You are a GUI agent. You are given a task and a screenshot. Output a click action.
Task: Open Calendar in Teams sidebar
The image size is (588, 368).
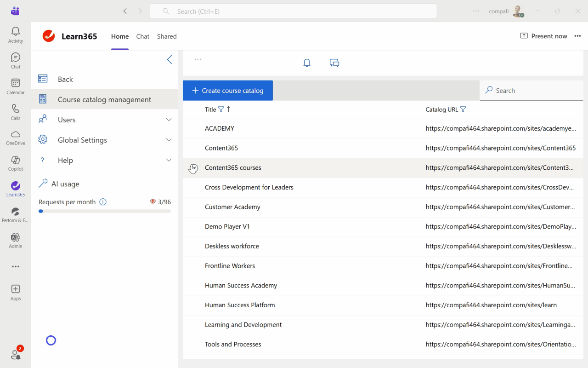16,86
